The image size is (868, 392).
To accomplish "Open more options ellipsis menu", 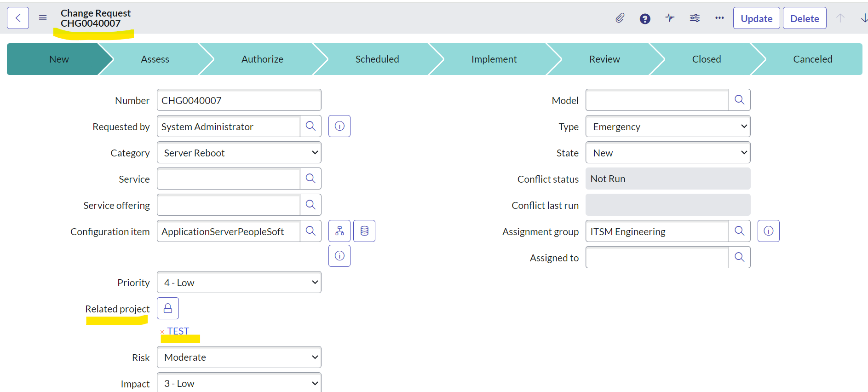I will [x=719, y=18].
